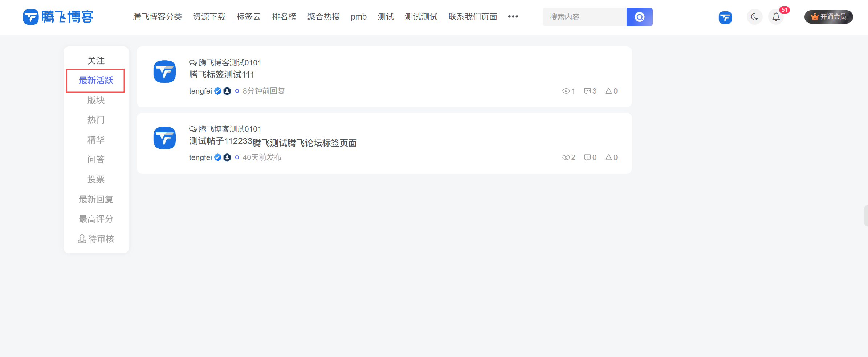Open the notification bell with 51 badge
The width and height of the screenshot is (868, 357).
click(x=776, y=17)
